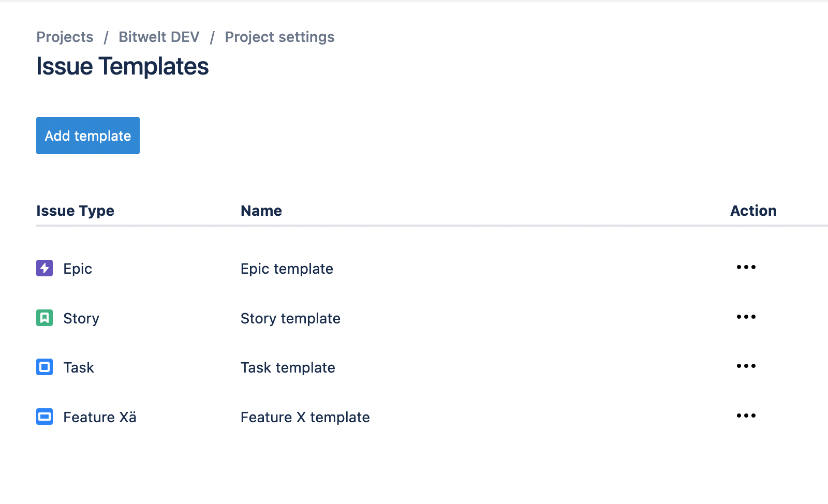This screenshot has width=828, height=504.
Task: Open the Story template entry
Action: point(290,318)
